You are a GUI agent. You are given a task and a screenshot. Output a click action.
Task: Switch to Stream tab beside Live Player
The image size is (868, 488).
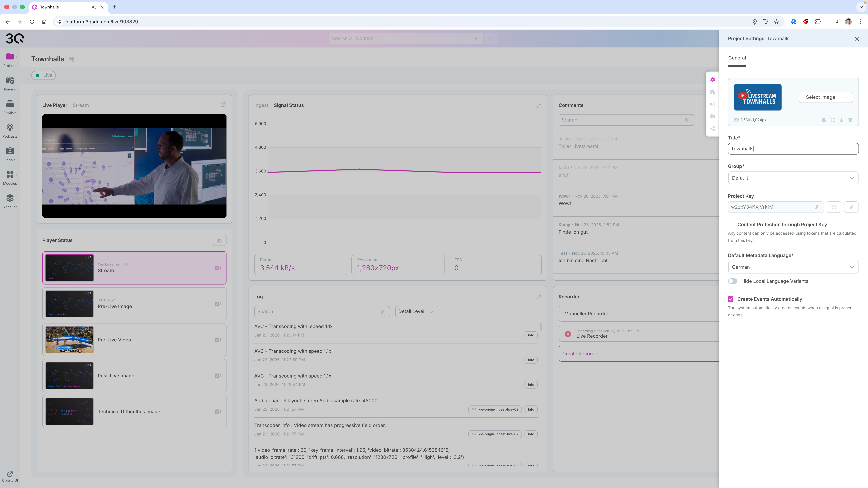point(81,105)
